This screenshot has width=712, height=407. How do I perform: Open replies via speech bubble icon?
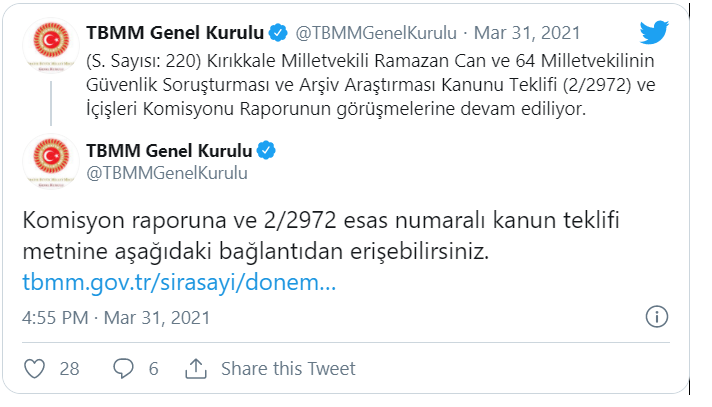click(x=123, y=368)
